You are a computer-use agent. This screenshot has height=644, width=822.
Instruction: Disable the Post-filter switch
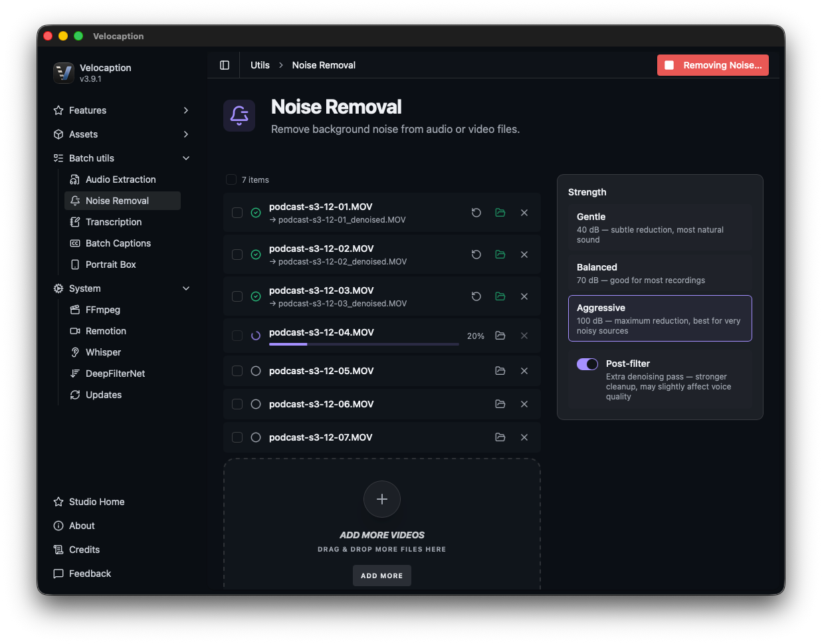point(587,364)
